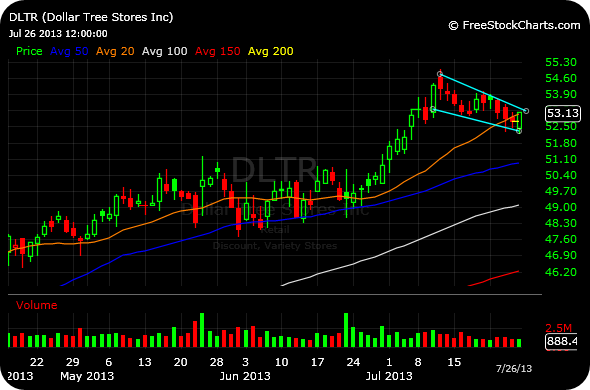Click the 22 date axis label
The height and width of the screenshot is (390, 590).
click(x=36, y=362)
